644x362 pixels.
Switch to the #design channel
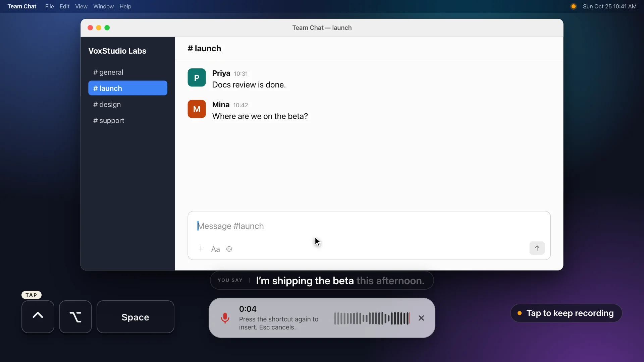click(x=128, y=104)
